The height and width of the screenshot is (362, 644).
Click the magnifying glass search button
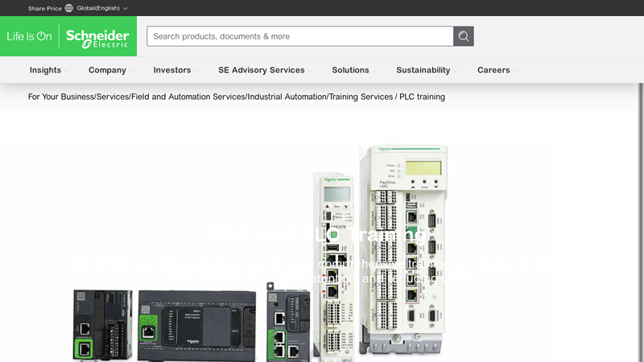click(463, 36)
